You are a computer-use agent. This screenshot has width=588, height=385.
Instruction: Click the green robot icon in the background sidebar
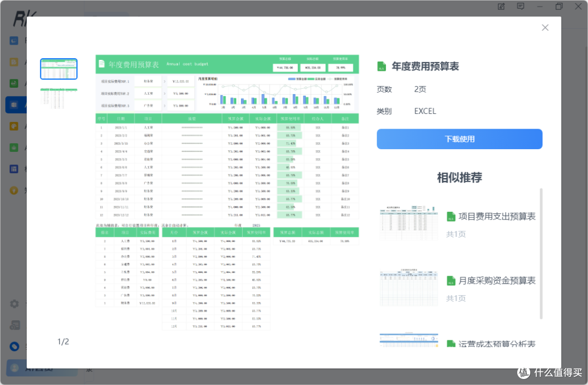pos(14,148)
